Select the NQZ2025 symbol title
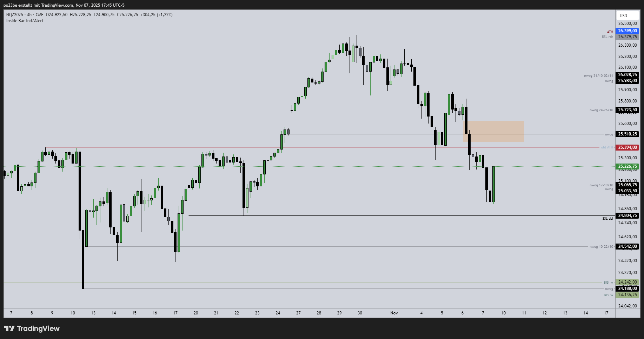This screenshot has width=644, height=339. pyautogui.click(x=14, y=15)
